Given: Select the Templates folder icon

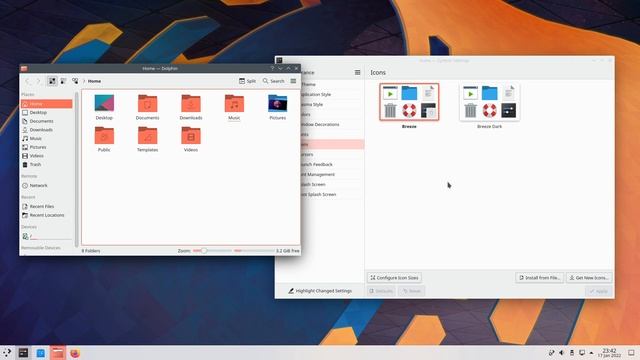Looking at the screenshot, I should (x=147, y=135).
